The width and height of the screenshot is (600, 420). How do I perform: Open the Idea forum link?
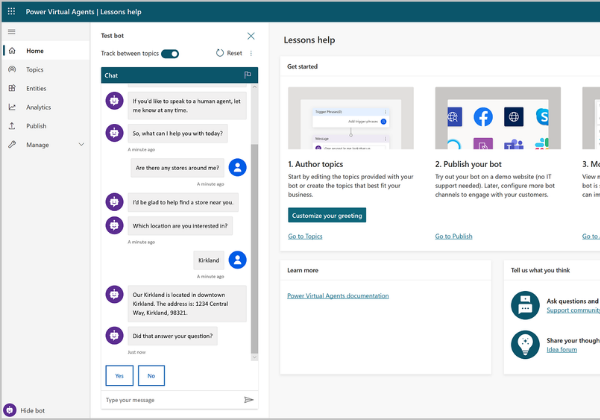click(x=561, y=350)
